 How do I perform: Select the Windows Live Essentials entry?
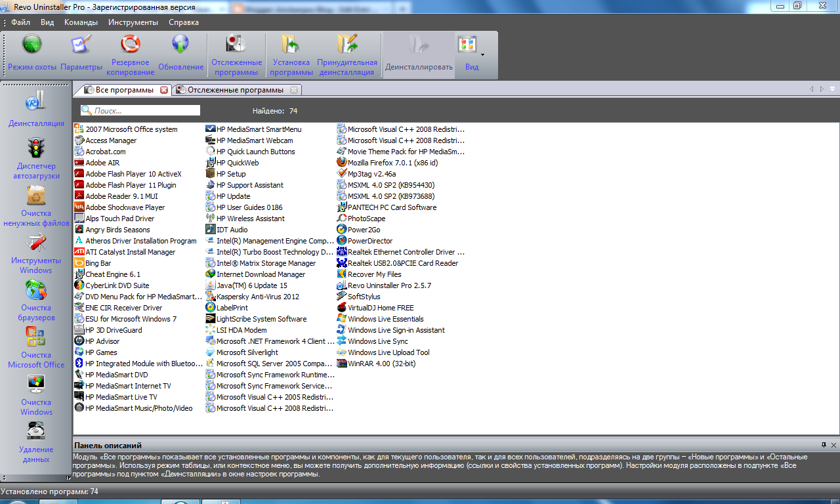[x=381, y=319]
